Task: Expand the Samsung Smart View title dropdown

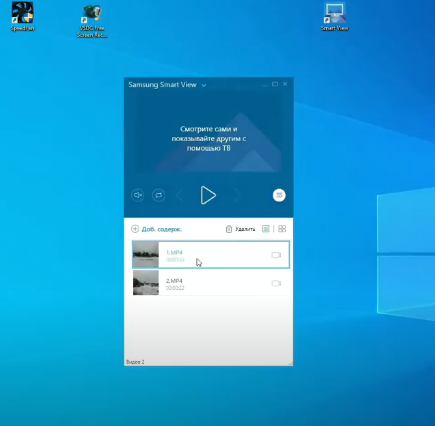Action: pyautogui.click(x=204, y=85)
